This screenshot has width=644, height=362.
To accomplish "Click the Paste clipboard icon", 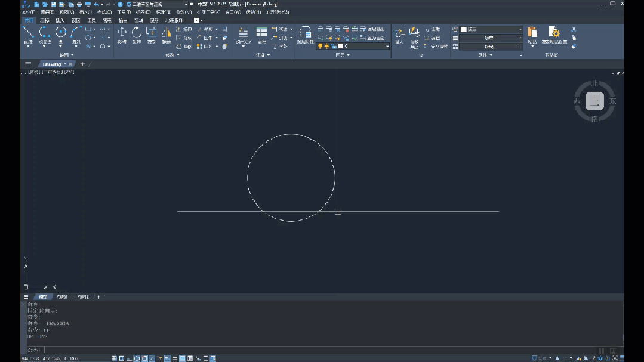I will [x=532, y=33].
